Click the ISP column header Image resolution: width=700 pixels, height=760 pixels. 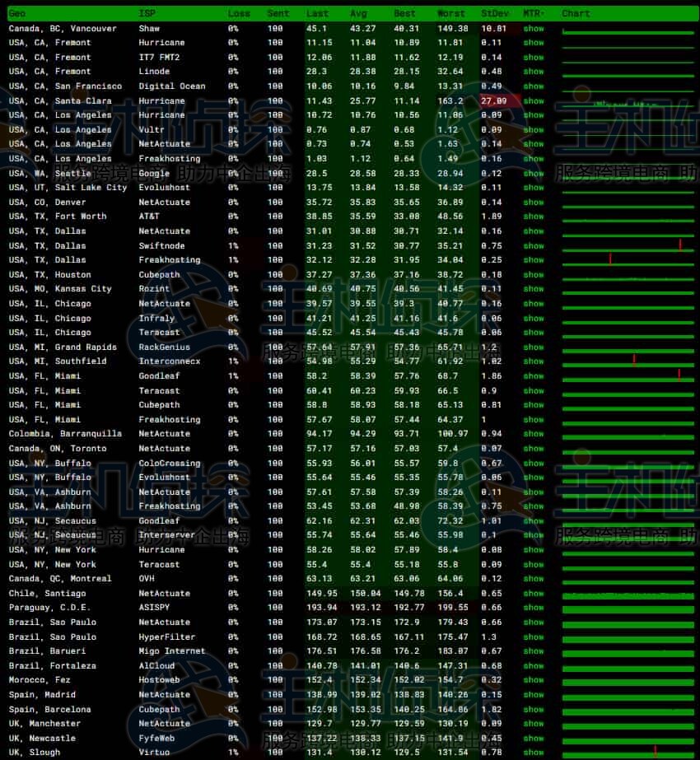click(147, 14)
